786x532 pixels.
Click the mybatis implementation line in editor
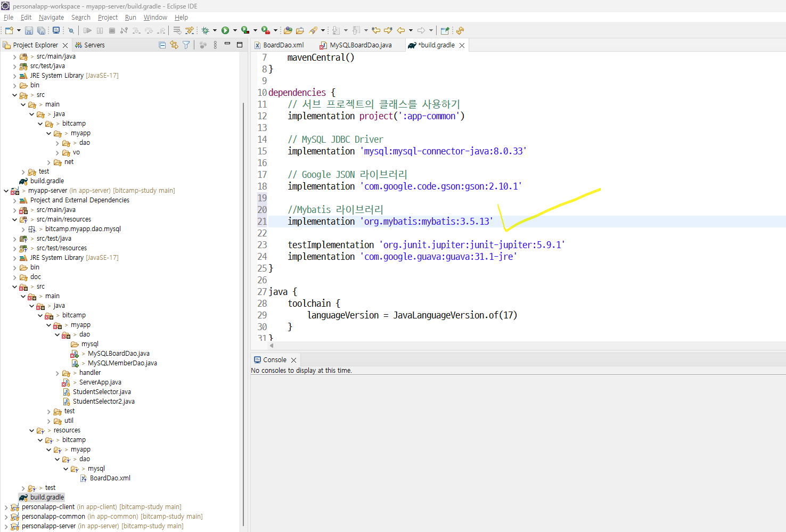coord(390,222)
